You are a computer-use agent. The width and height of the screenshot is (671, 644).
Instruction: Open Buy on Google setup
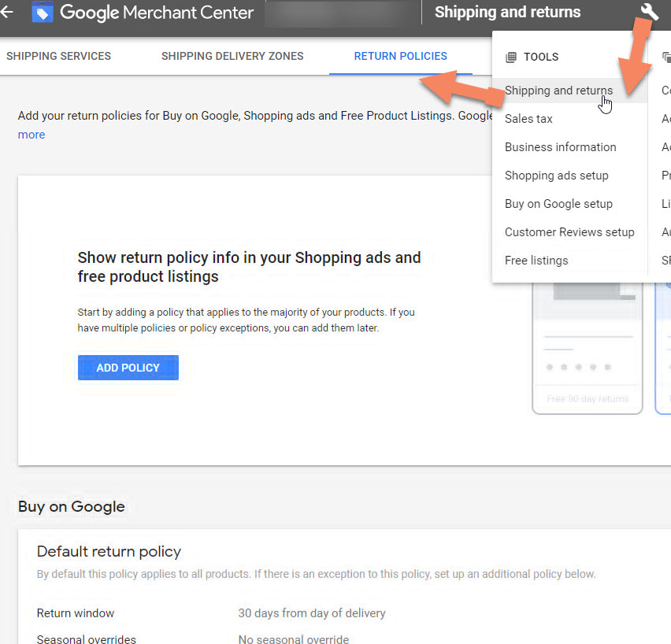click(558, 204)
